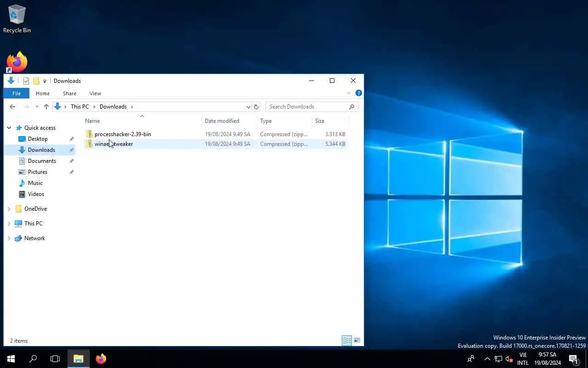Click the winaerotweaker zip file icon
Screen dimensions: 588x368
click(90, 144)
